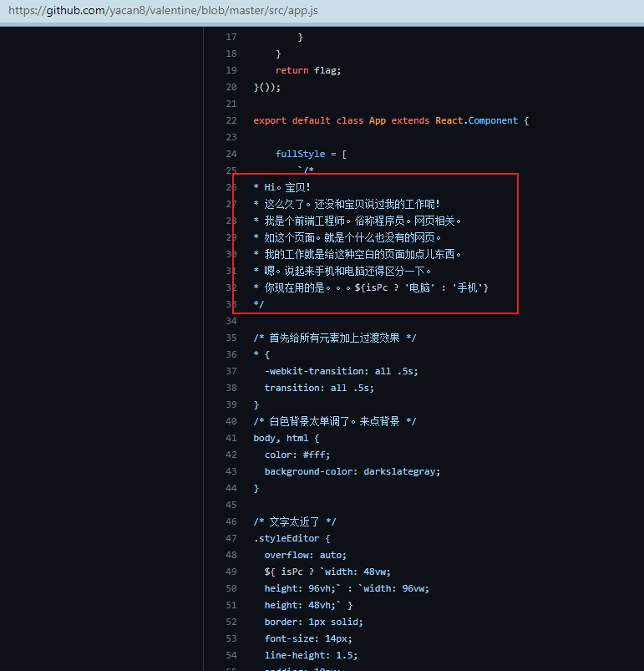This screenshot has height=671, width=644.
Task: Click line number 40
Action: click(231, 421)
